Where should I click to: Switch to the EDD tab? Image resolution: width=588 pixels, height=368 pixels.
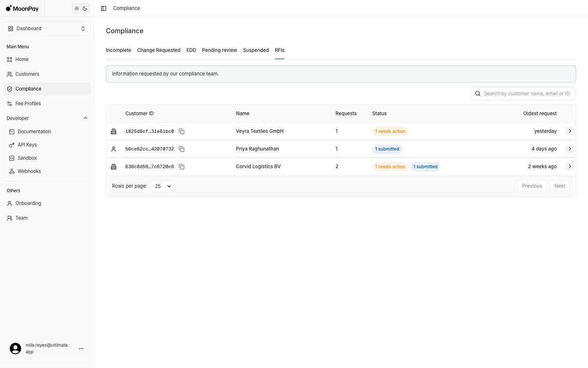[x=191, y=50]
